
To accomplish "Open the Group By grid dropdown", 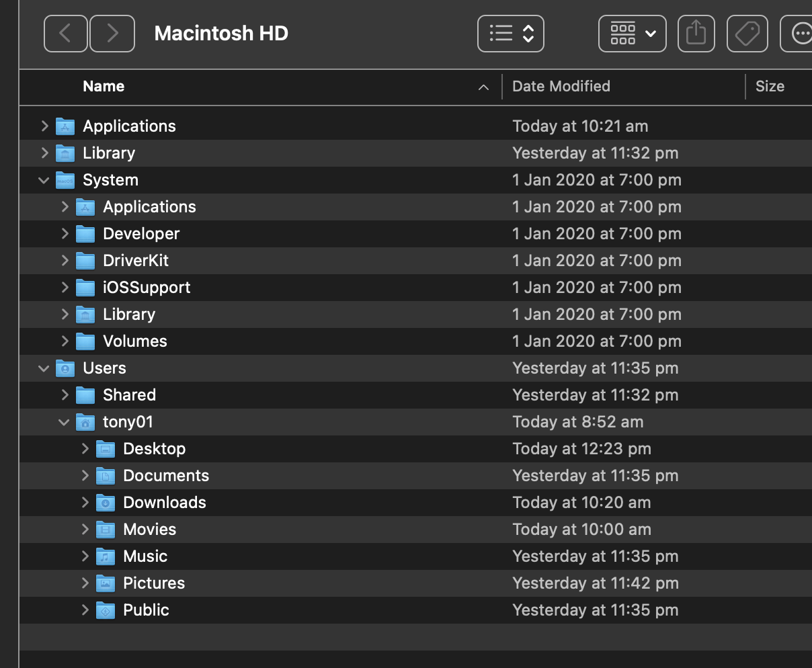I will (x=633, y=34).
